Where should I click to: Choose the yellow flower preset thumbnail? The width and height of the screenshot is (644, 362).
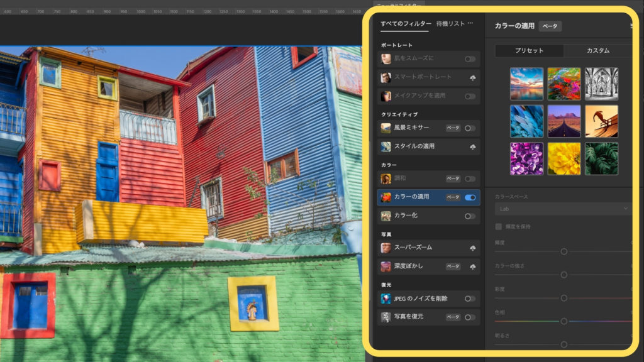point(563,158)
